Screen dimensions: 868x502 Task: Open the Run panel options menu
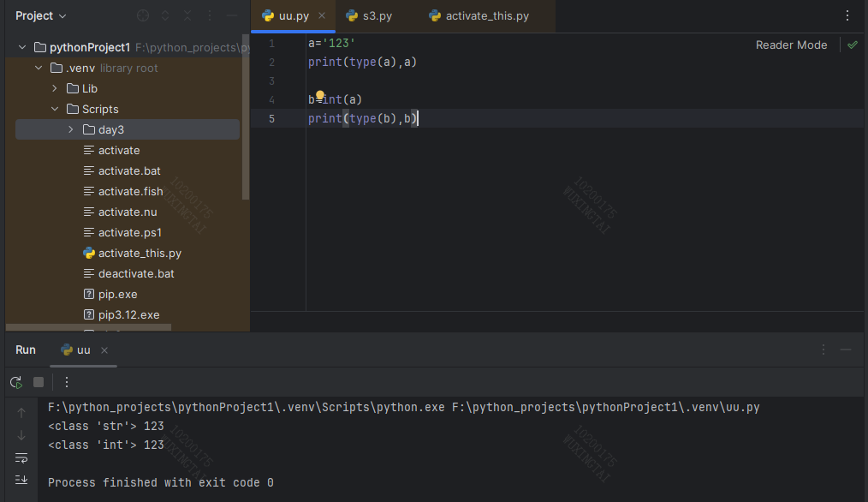click(823, 350)
